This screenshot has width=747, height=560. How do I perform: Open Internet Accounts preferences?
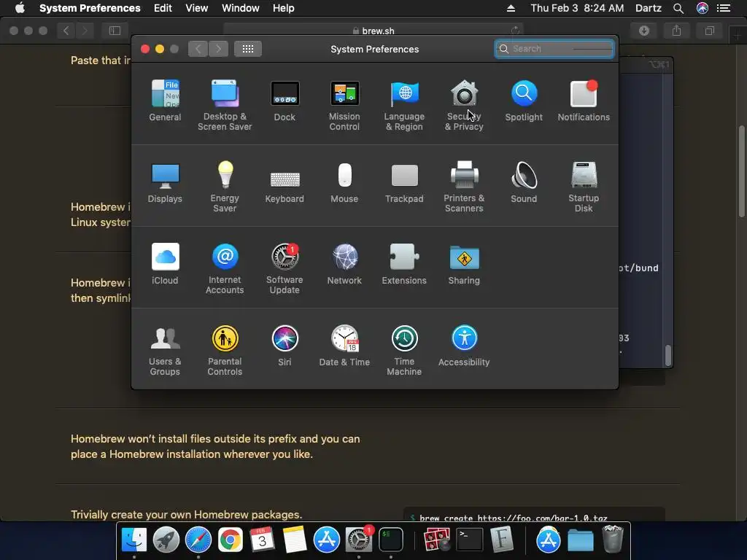coord(225,268)
